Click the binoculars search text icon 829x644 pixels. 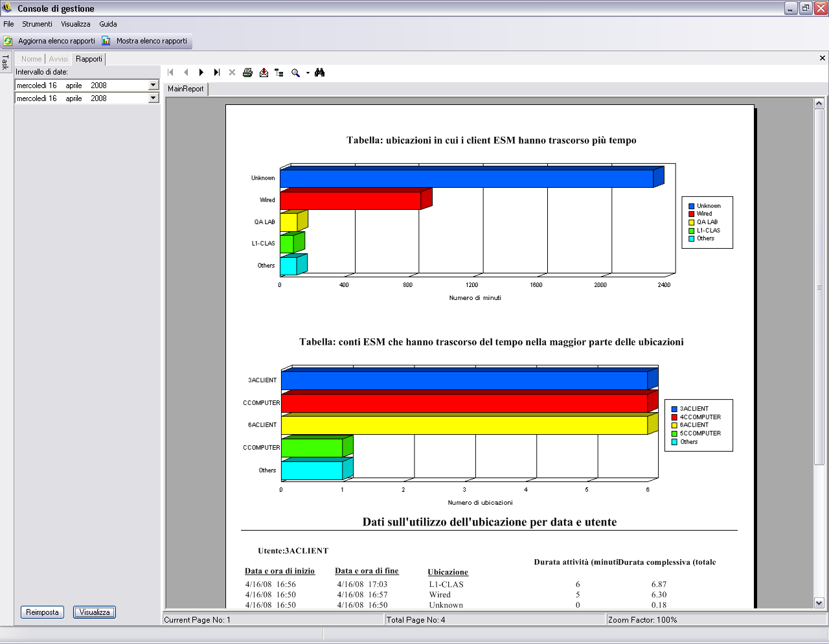click(x=319, y=73)
